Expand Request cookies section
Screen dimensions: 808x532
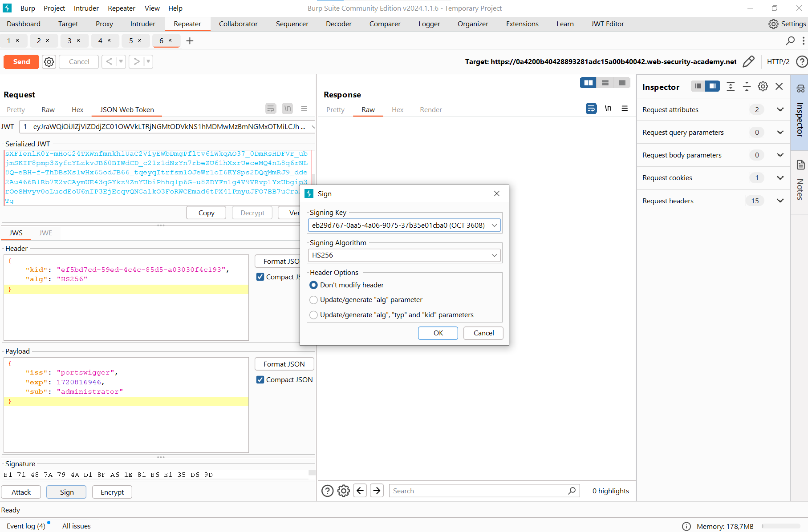tap(780, 178)
